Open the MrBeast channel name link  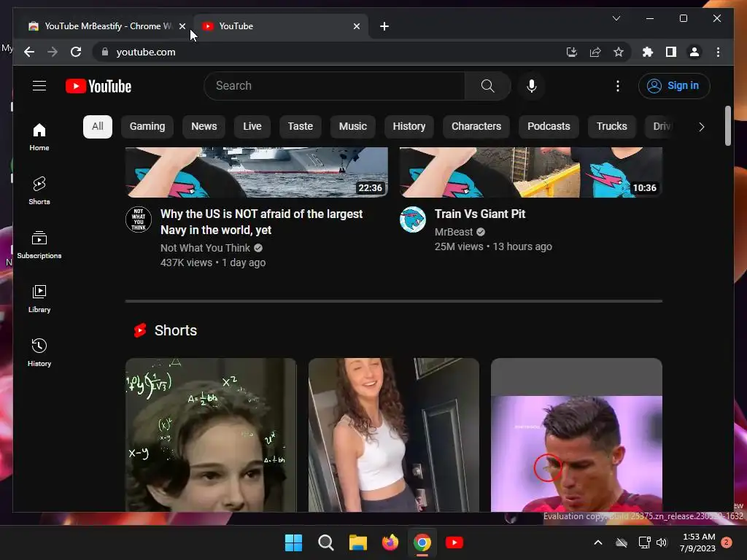tap(454, 232)
